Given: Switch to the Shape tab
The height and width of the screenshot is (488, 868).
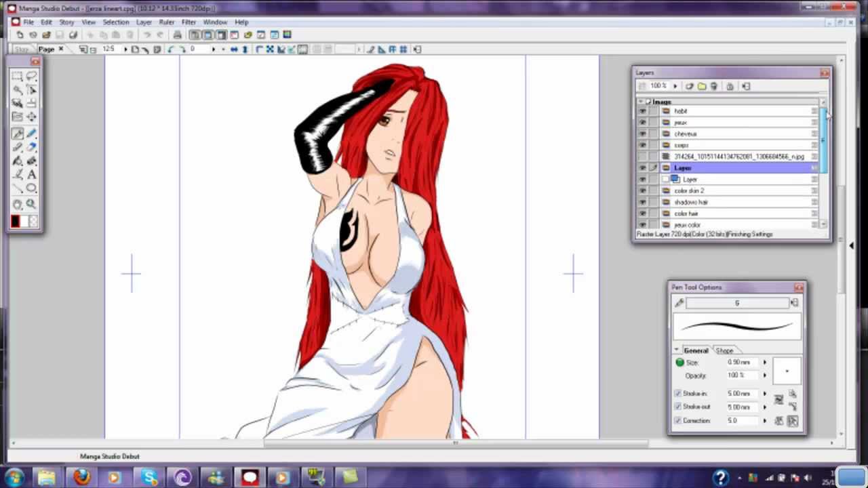Looking at the screenshot, I should point(724,350).
